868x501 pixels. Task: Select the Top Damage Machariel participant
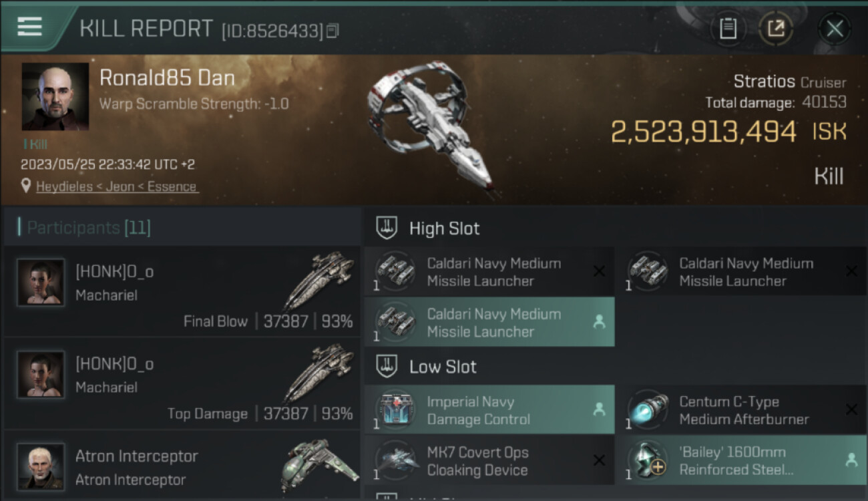pyautogui.click(x=182, y=383)
